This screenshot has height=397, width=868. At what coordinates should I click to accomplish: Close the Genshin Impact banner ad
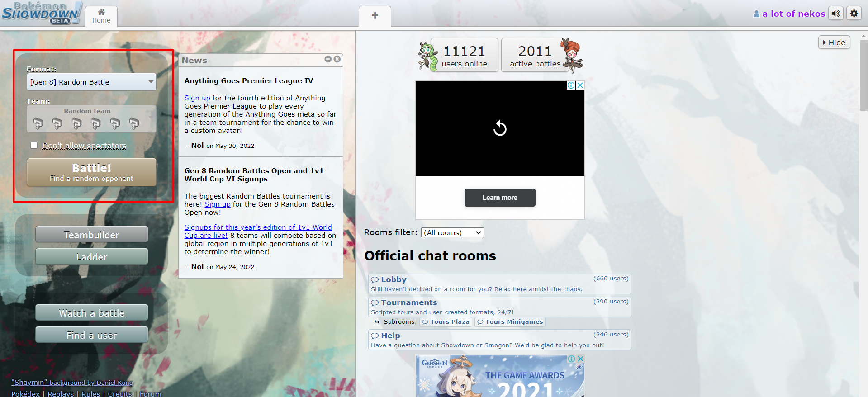click(x=580, y=359)
